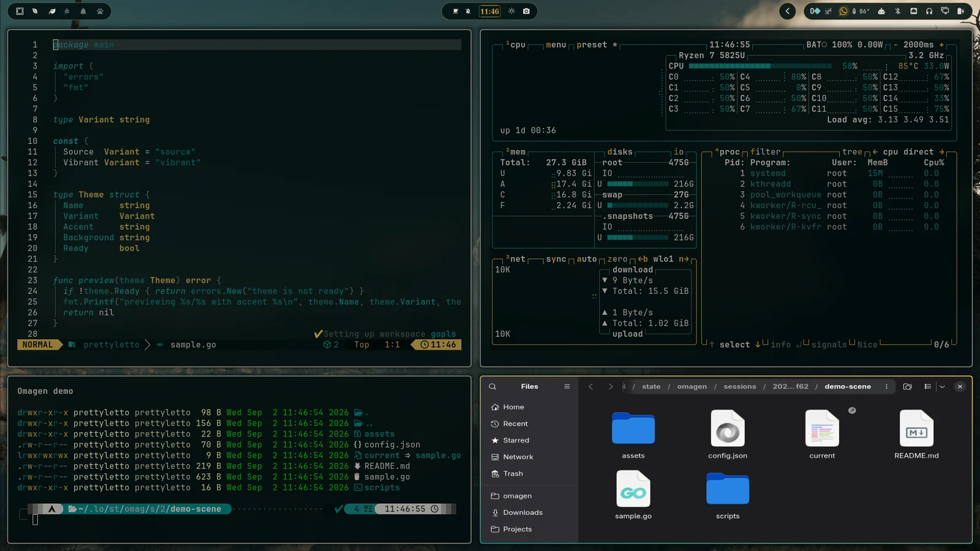980x551 pixels.
Task: Collapse the system tray with left chevron
Action: 788,11
